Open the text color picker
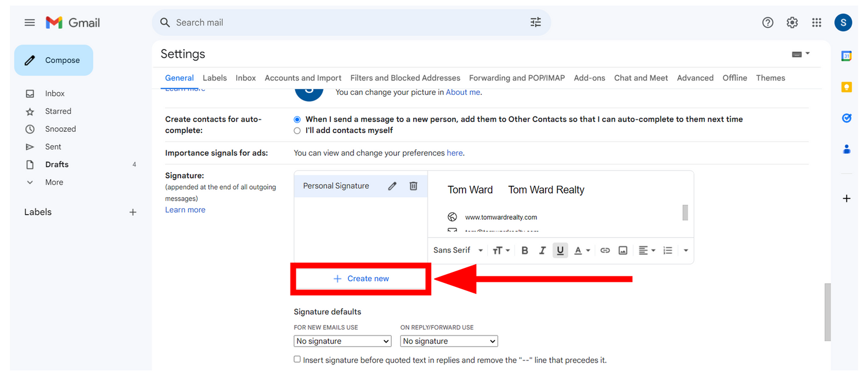Image resolution: width=868 pixels, height=376 pixels. coord(582,250)
